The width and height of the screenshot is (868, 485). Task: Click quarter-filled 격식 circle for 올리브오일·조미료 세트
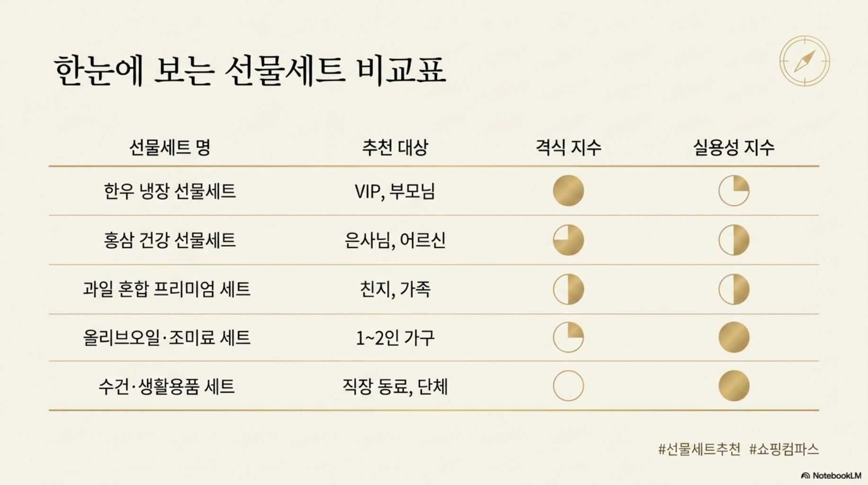(568, 337)
